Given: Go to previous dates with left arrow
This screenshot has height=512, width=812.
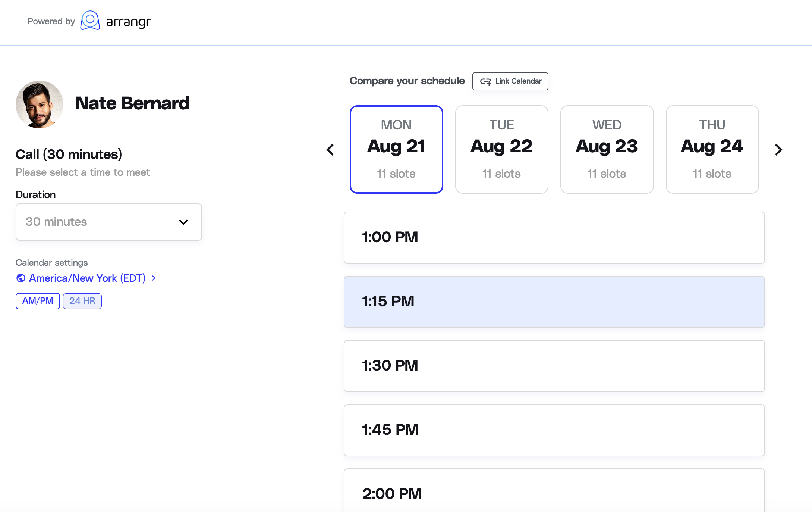Looking at the screenshot, I should pos(330,150).
